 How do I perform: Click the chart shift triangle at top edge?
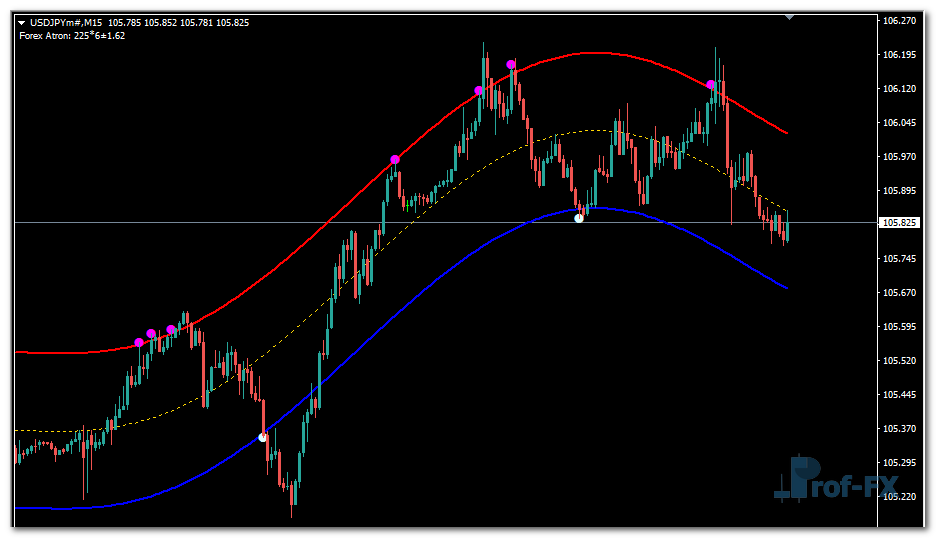(790, 17)
